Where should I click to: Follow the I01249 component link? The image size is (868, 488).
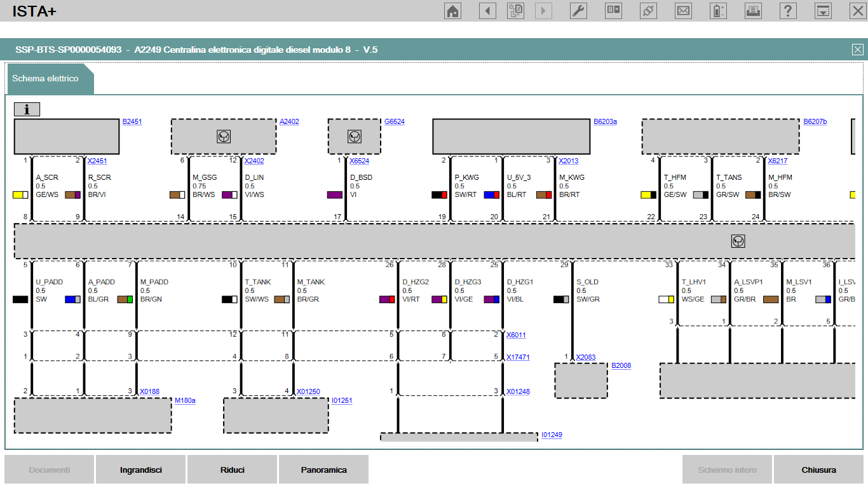click(x=552, y=435)
